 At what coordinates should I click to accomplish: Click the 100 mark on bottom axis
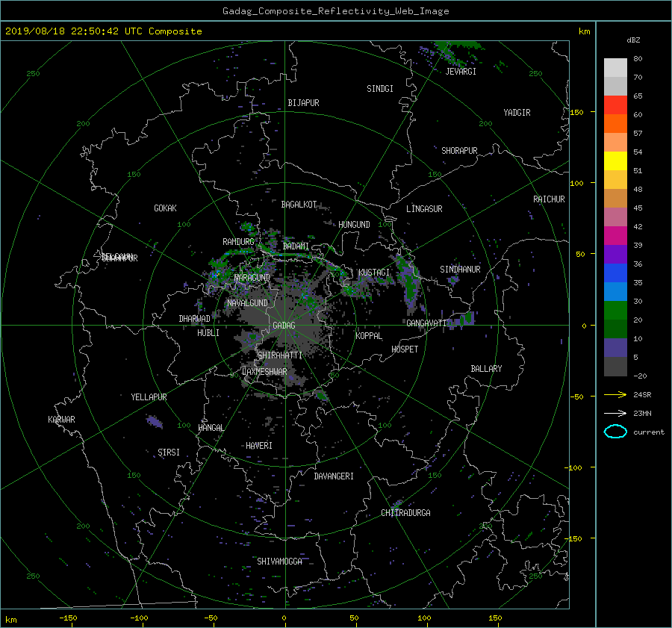pyautogui.click(x=424, y=618)
